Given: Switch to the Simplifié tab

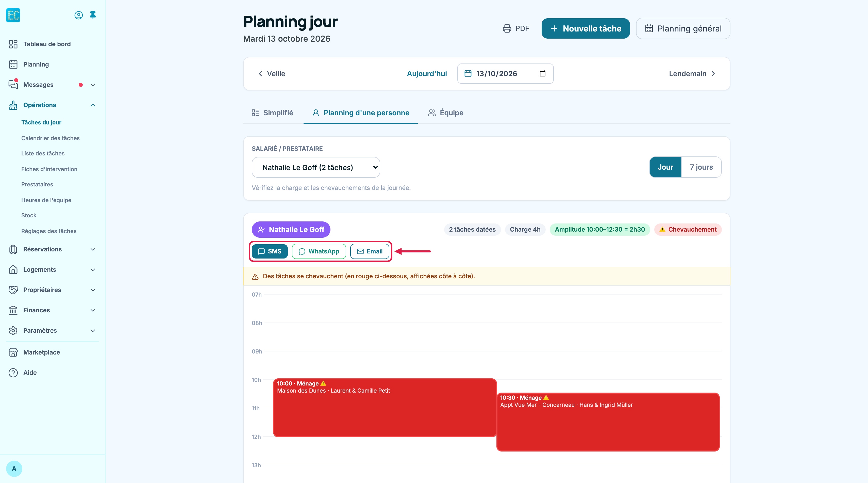Looking at the screenshot, I should [x=273, y=112].
